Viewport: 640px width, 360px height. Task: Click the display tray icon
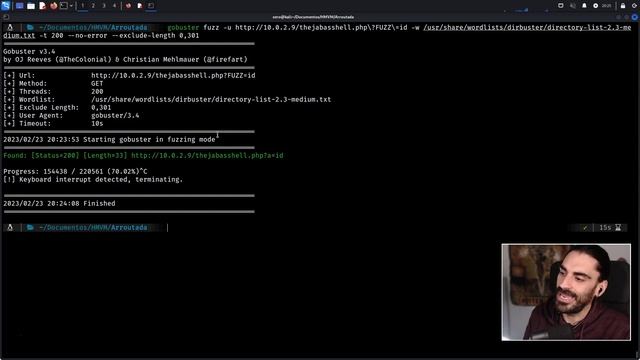(561, 6)
